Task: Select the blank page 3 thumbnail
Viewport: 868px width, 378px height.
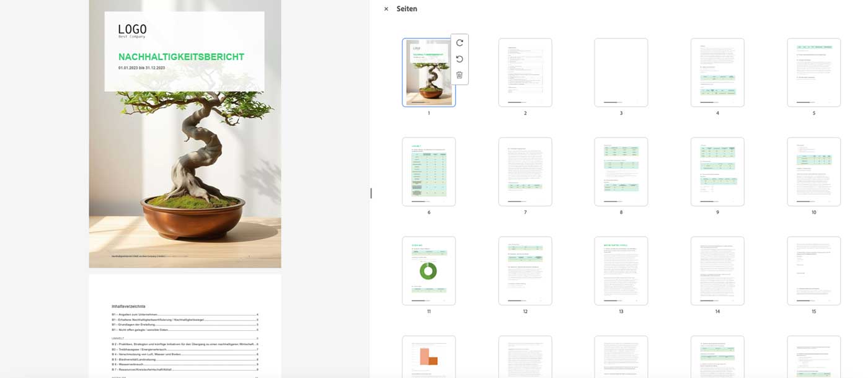Action: (621, 73)
